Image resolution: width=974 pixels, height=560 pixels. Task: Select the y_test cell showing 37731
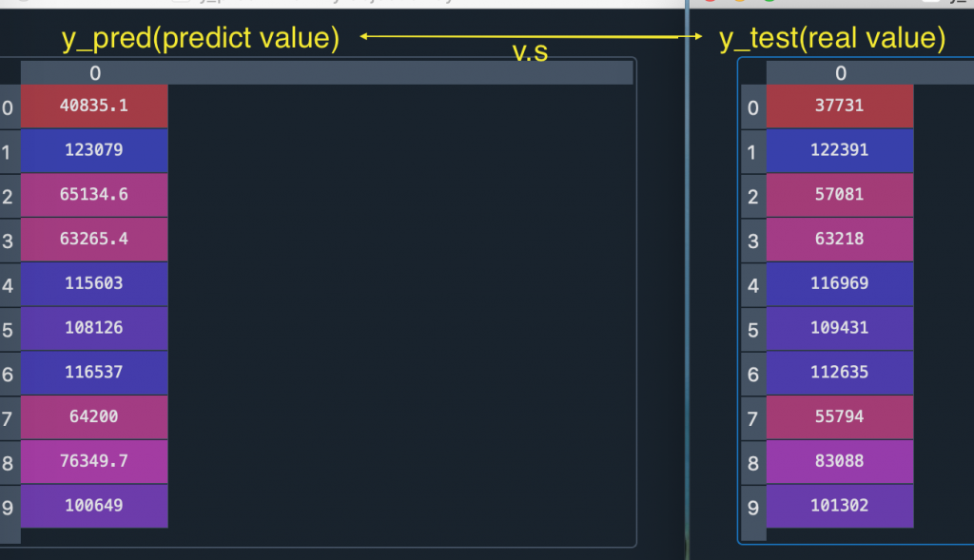point(840,106)
